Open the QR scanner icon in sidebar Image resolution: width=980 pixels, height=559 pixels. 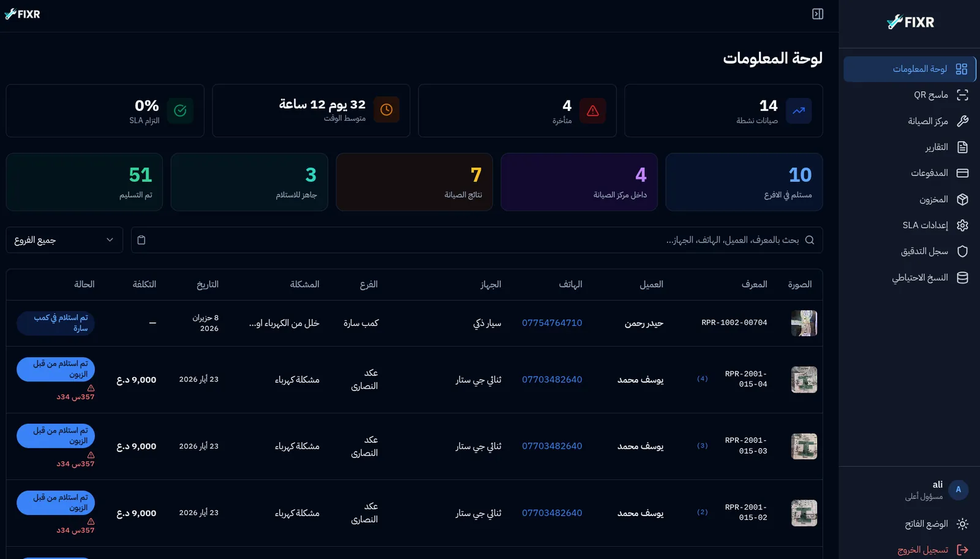point(962,95)
